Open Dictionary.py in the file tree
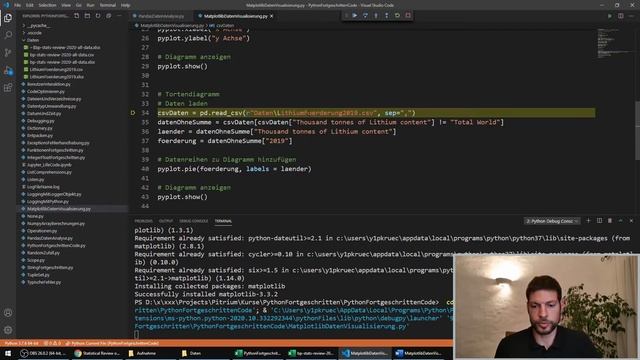The width and height of the screenshot is (640, 360). point(40,128)
